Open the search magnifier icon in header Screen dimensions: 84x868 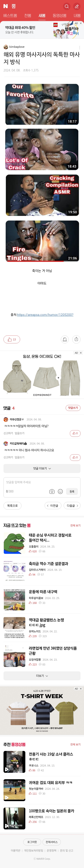click(67, 6)
